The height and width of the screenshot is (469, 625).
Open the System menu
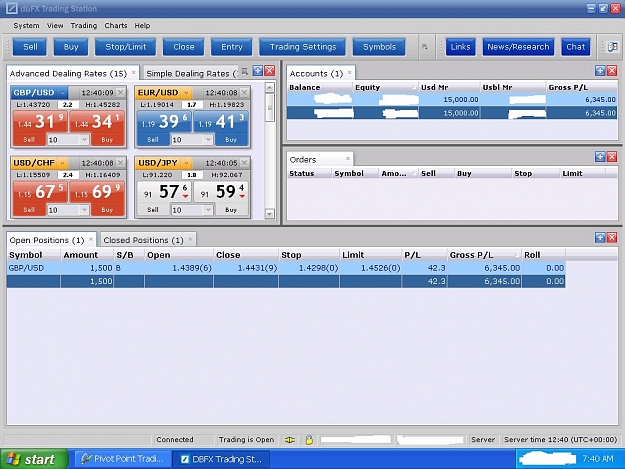point(26,26)
